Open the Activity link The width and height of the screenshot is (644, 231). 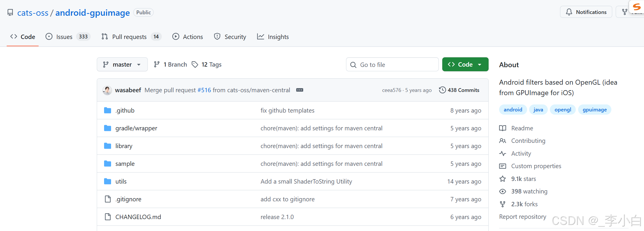click(x=515, y=154)
